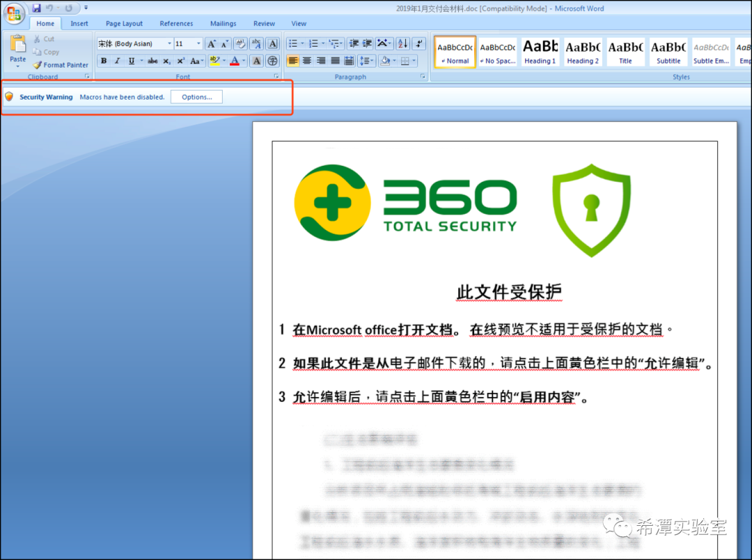The width and height of the screenshot is (752, 560).
Task: Open the Paragraph dialog launcher
Action: coord(423,77)
